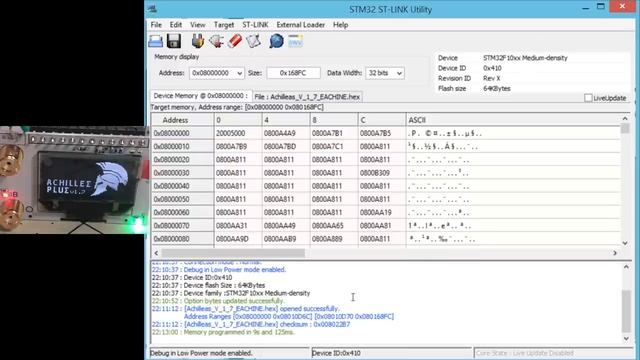Select address row 0x08000030
This screenshot has width=640, height=360.
point(182,173)
